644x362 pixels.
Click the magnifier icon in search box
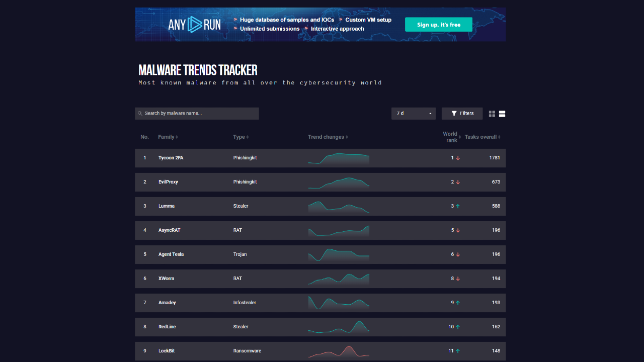coord(140,114)
